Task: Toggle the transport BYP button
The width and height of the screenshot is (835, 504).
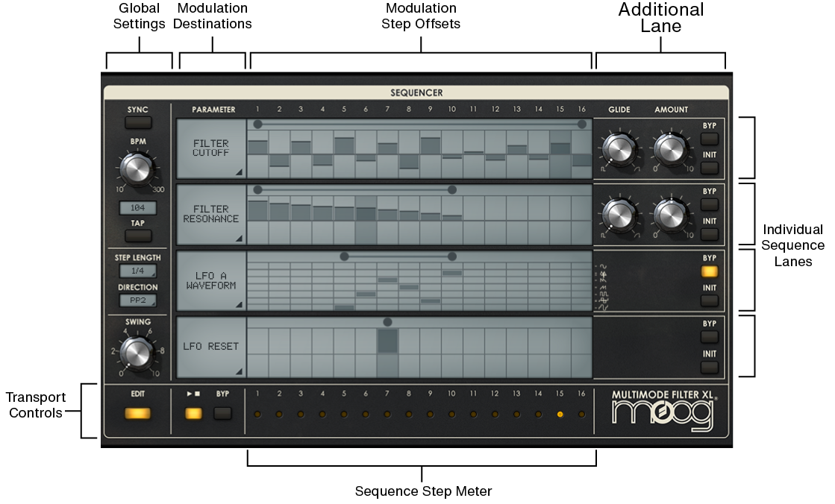Action: 222,414
